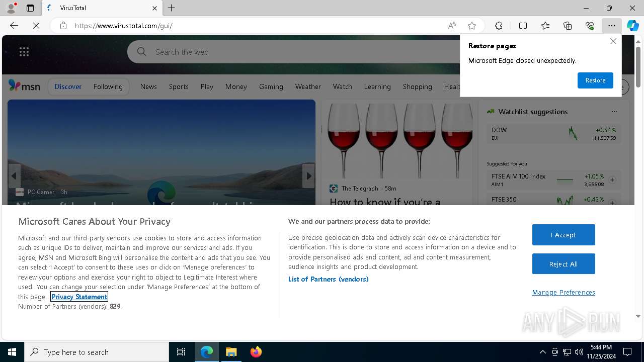This screenshot has width=644, height=362.
Task: Launch Copilot sidebar icon
Action: [633, 26]
